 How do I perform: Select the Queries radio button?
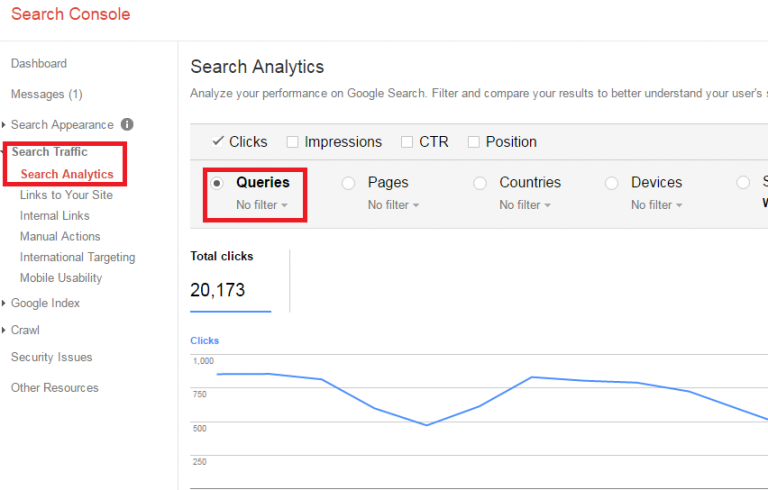217,183
